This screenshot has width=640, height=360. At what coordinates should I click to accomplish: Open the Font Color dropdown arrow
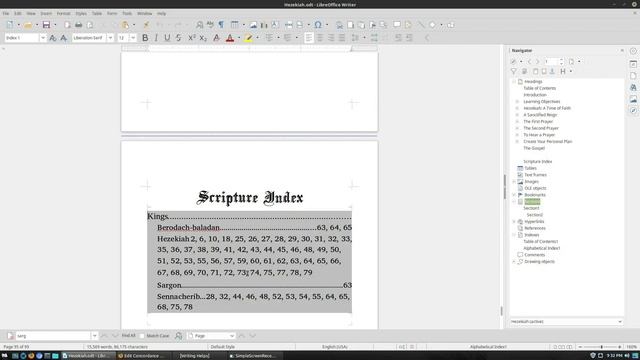point(239,38)
